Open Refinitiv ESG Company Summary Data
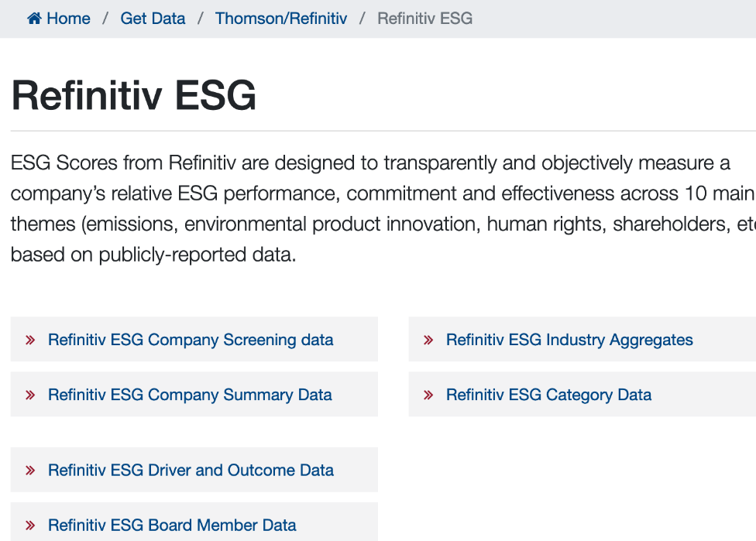The width and height of the screenshot is (756, 541). point(190,395)
